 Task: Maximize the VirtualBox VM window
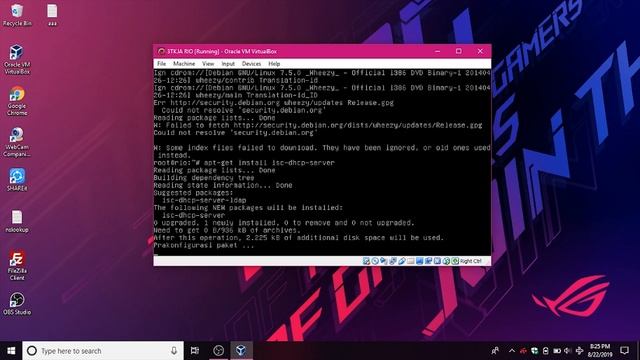tap(459, 51)
